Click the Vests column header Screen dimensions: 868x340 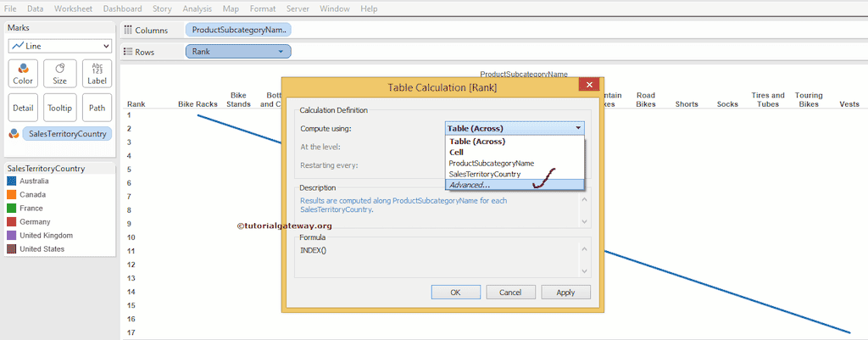tap(849, 104)
